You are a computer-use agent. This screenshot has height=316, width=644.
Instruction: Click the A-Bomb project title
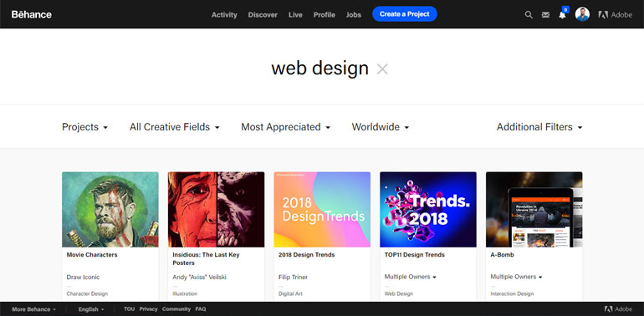coord(502,255)
